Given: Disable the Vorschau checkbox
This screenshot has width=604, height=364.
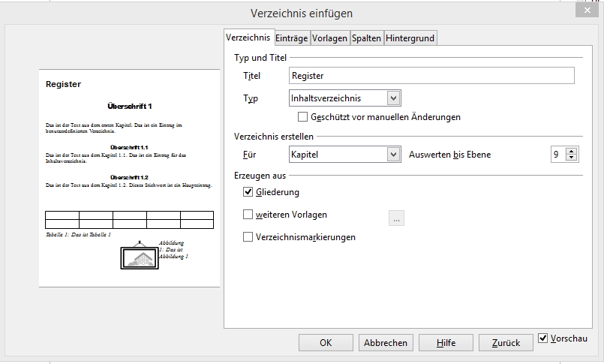Looking at the screenshot, I should pos(542,338).
